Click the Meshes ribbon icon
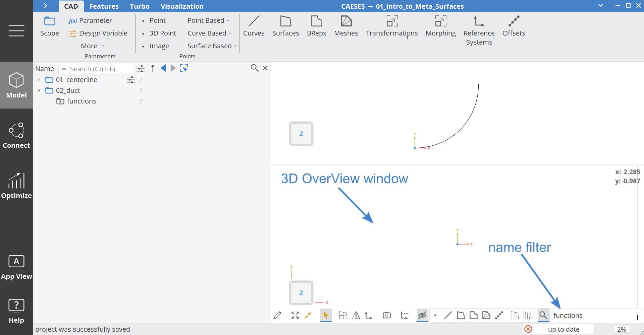The width and height of the screenshot is (644, 335). click(346, 26)
